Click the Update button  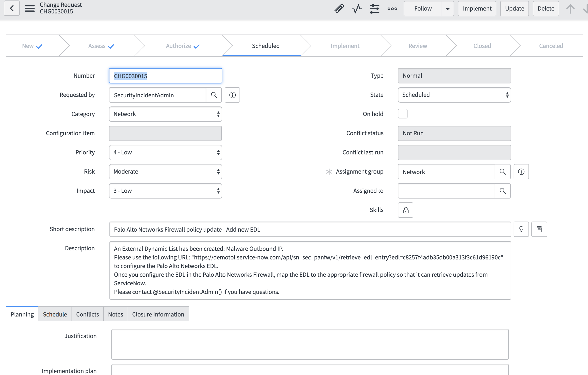[515, 9]
